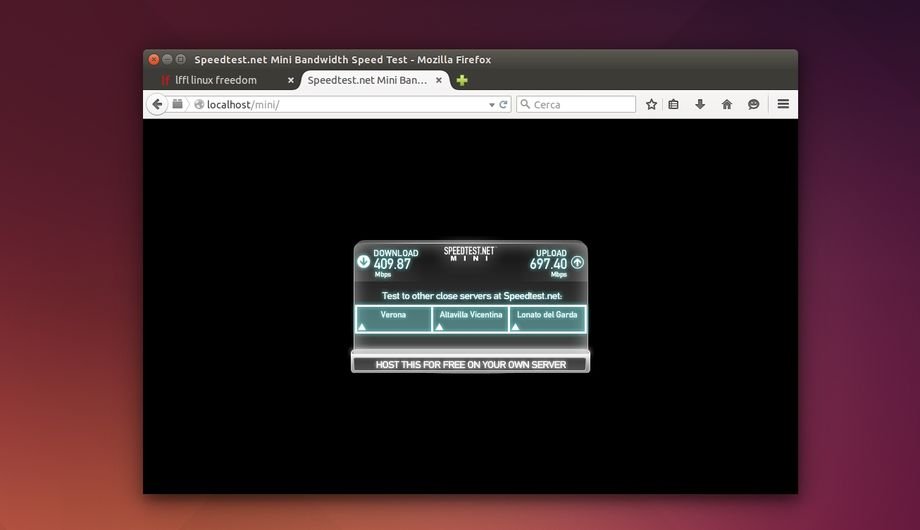Open new tab with green plus
This screenshot has height=530, width=920.
tap(462, 80)
